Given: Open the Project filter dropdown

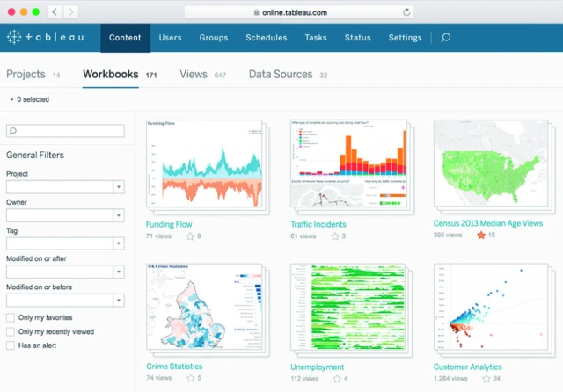Looking at the screenshot, I should pyautogui.click(x=119, y=187).
